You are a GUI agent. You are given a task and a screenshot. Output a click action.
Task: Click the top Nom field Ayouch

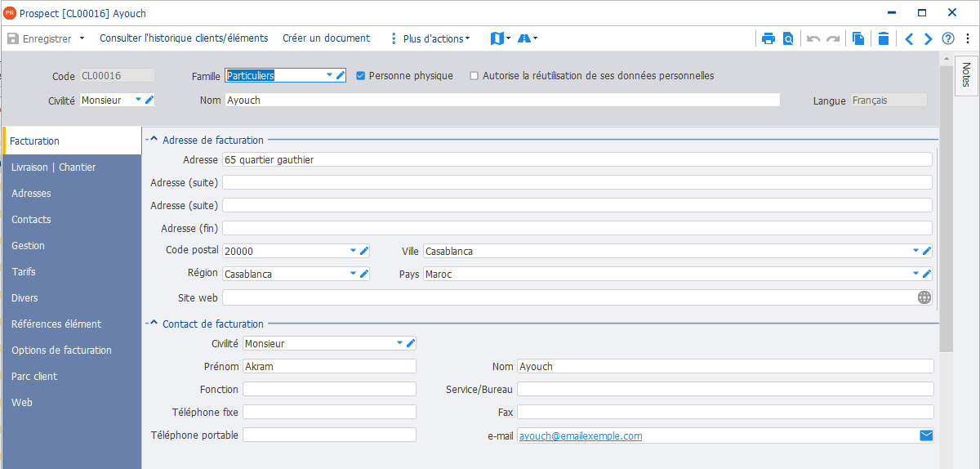click(x=502, y=100)
